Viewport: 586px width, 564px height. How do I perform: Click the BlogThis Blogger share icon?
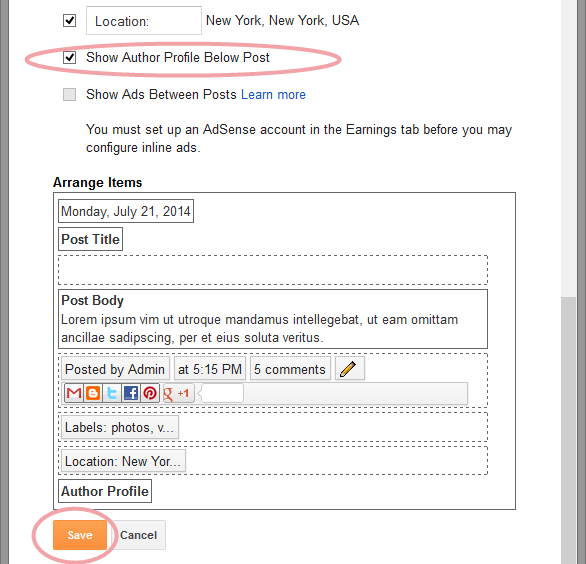point(93,393)
